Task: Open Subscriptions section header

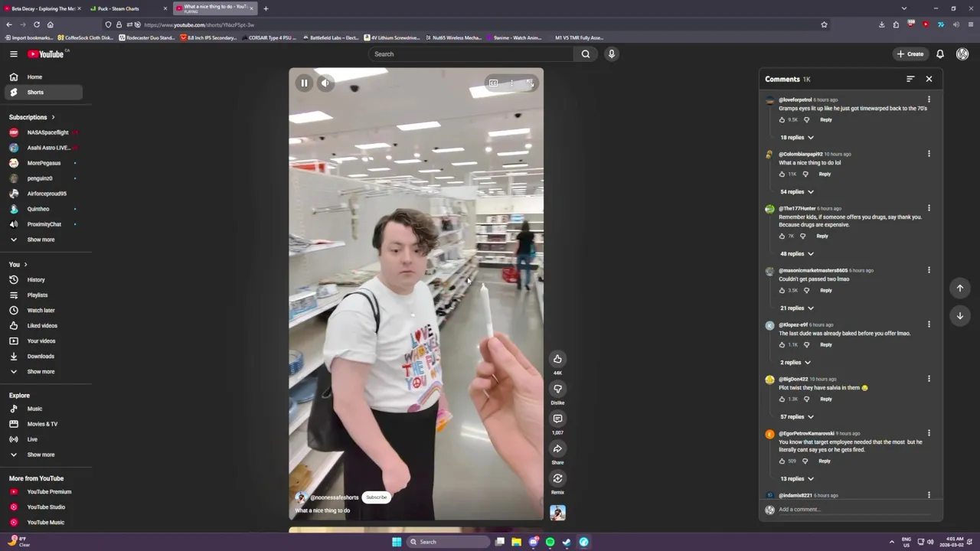Action: 32,117
